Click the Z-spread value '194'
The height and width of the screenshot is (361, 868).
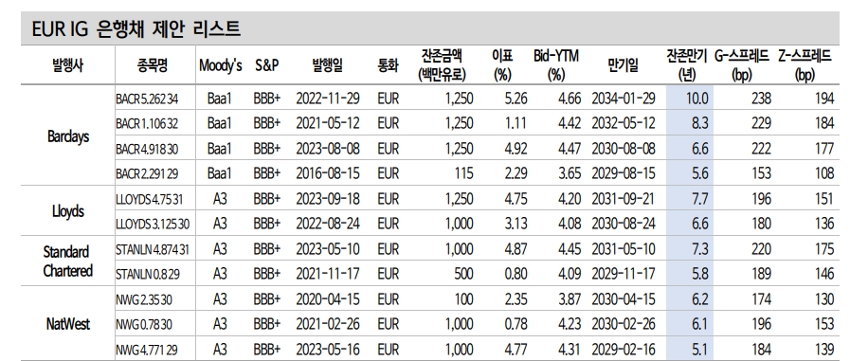point(823,99)
